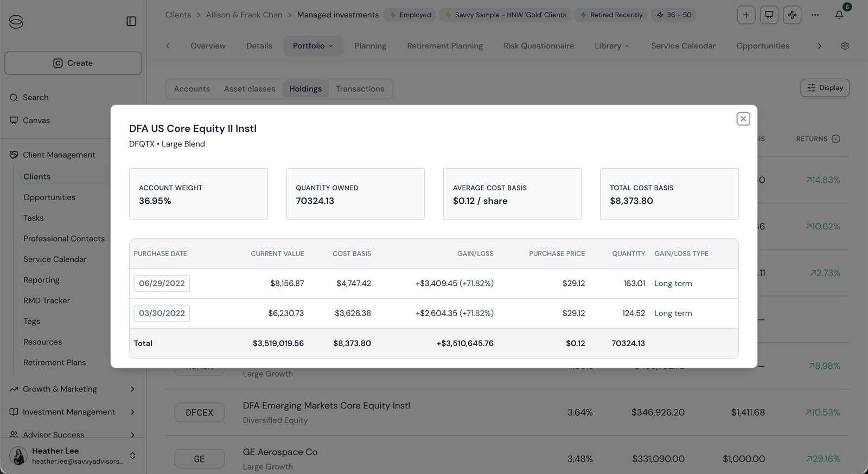Open Professional Contacts in sidebar
Viewport: 868px width, 474px height.
64,239
